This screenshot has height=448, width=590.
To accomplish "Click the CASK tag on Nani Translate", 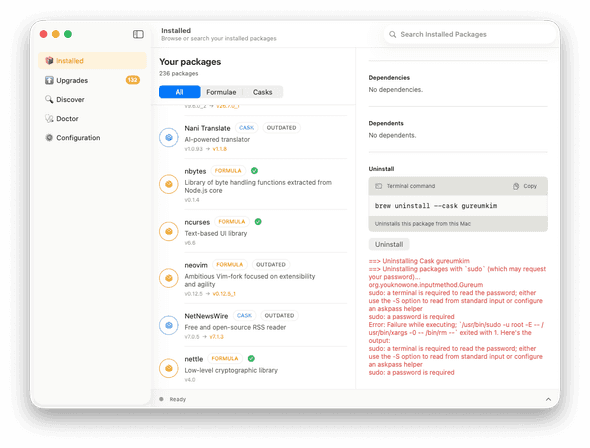I will coord(246,128).
